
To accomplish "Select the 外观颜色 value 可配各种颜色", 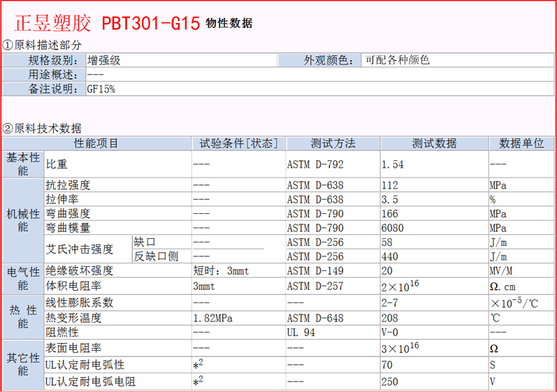I will point(396,61).
